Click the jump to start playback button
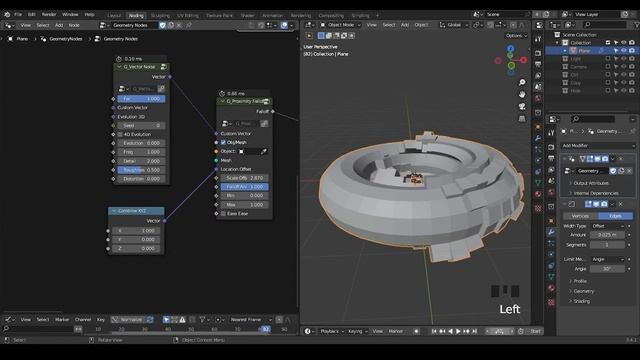The height and width of the screenshot is (360, 640). pyautogui.click(x=434, y=331)
